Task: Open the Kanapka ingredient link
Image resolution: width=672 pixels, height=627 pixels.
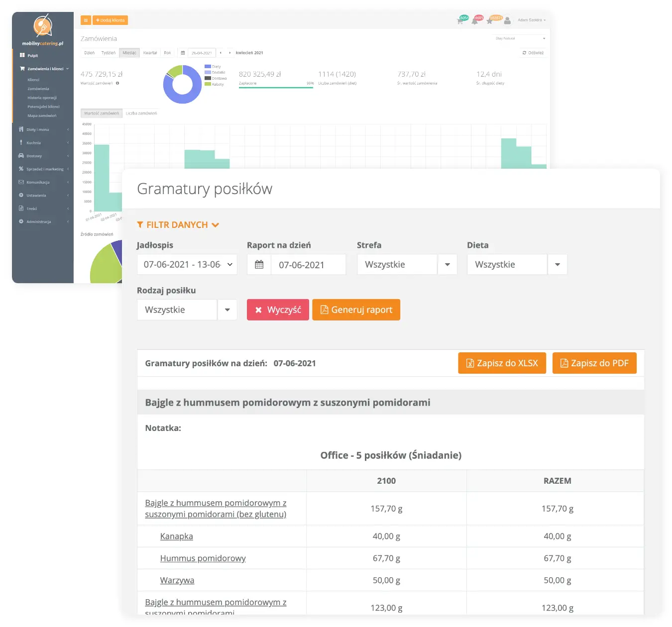Action: click(176, 536)
